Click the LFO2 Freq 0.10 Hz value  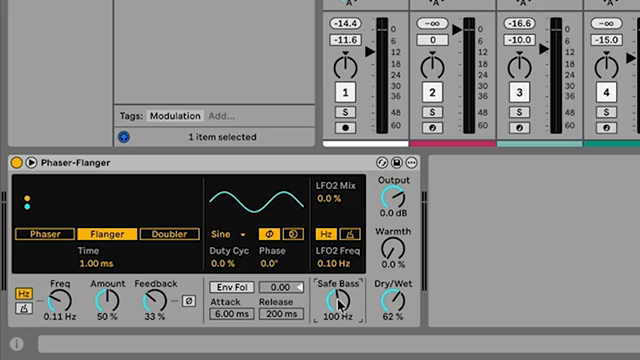click(x=333, y=264)
